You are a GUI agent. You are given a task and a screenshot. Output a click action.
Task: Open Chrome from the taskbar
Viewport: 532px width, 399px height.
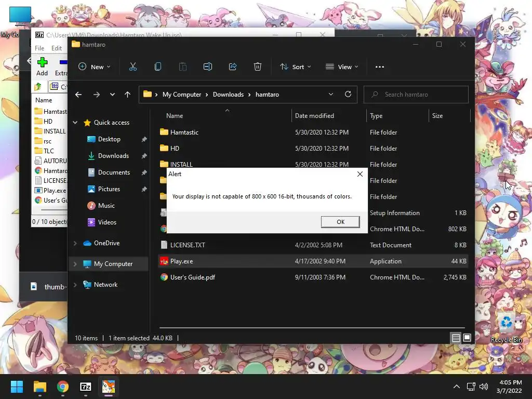pos(63,387)
